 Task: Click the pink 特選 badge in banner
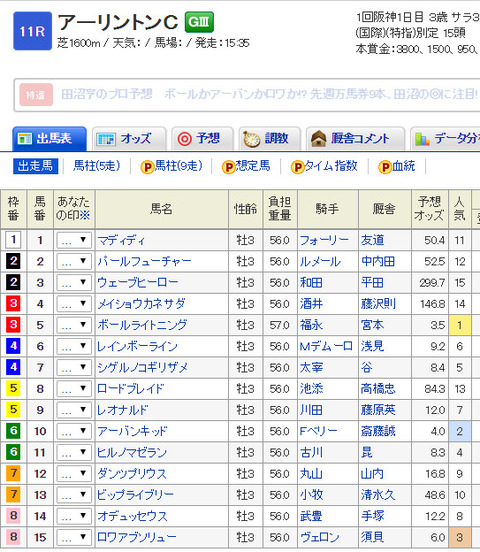tap(36, 95)
